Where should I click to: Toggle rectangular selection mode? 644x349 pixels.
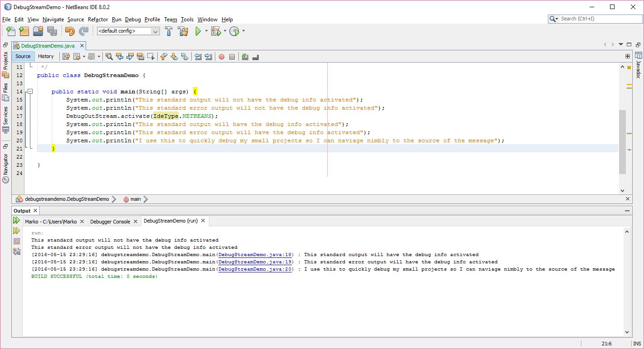(x=151, y=56)
